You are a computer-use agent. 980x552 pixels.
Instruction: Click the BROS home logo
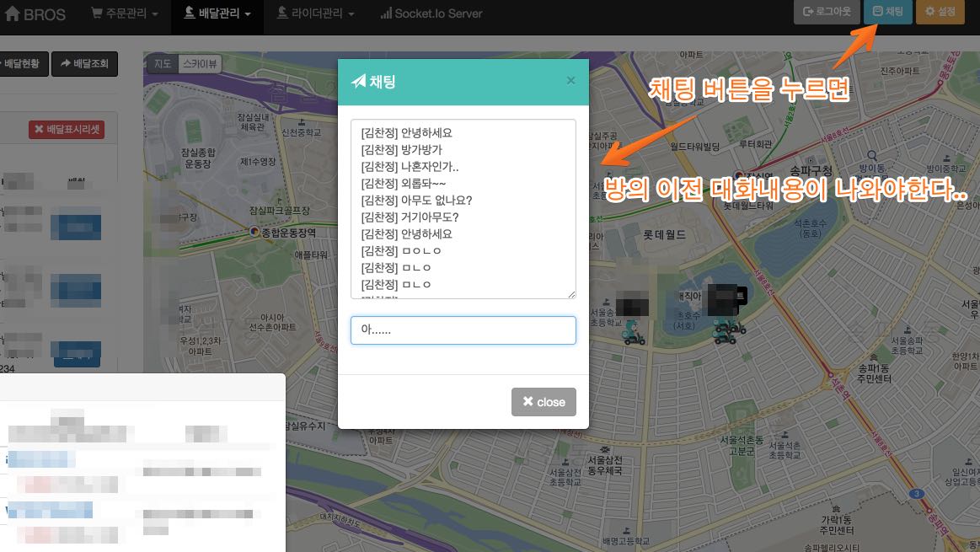coord(35,13)
